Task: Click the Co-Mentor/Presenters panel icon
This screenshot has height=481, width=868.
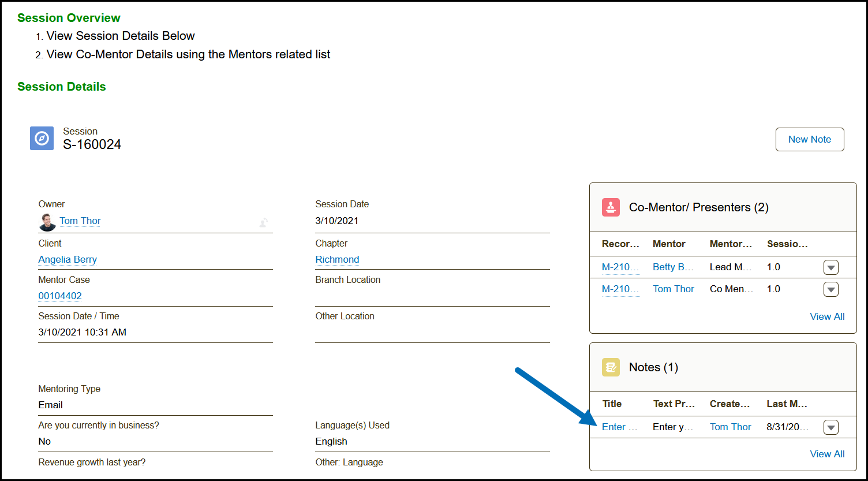Action: point(611,207)
